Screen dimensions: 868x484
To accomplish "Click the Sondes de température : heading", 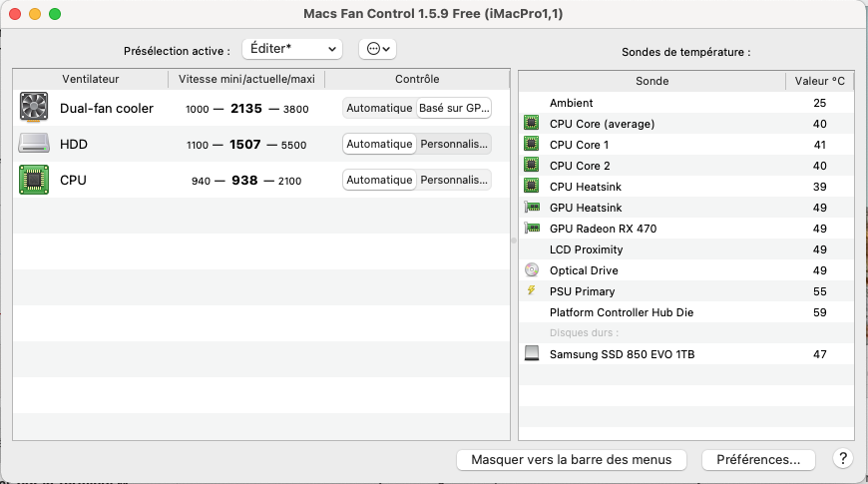I will (685, 52).
